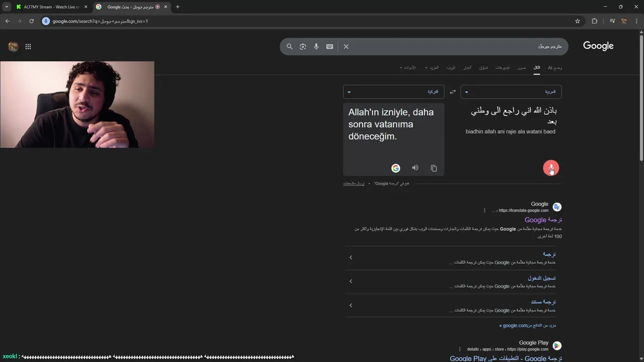
Task: Go back to the previous page
Action: click(x=7, y=21)
